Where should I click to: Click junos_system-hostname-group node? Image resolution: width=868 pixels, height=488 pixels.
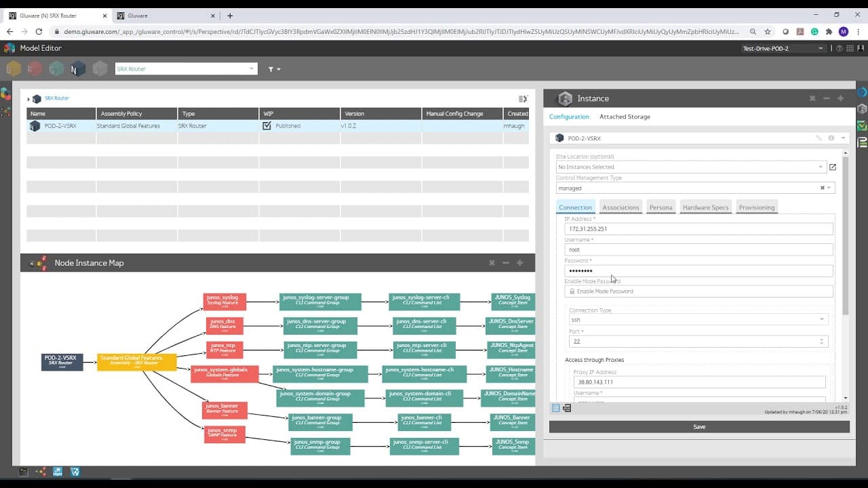(320, 374)
